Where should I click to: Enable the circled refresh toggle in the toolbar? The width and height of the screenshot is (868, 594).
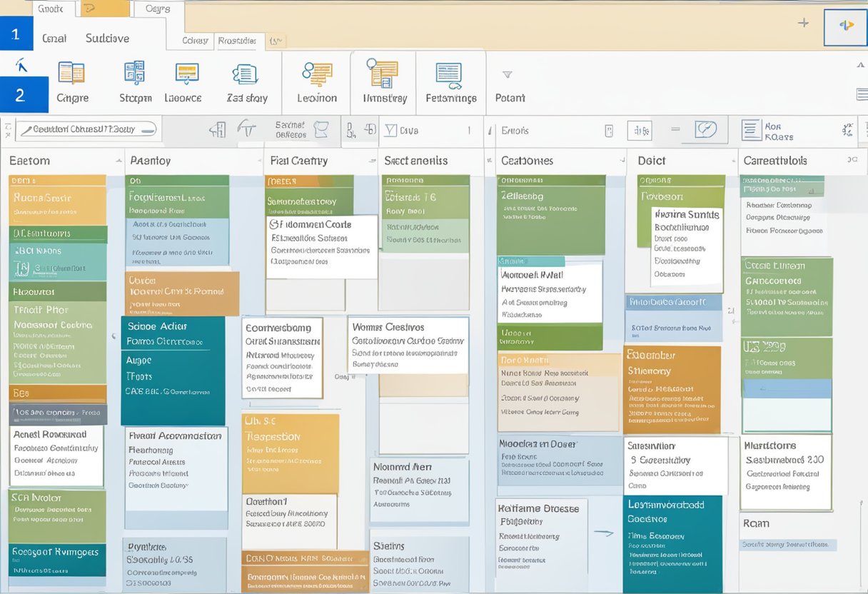click(x=706, y=129)
